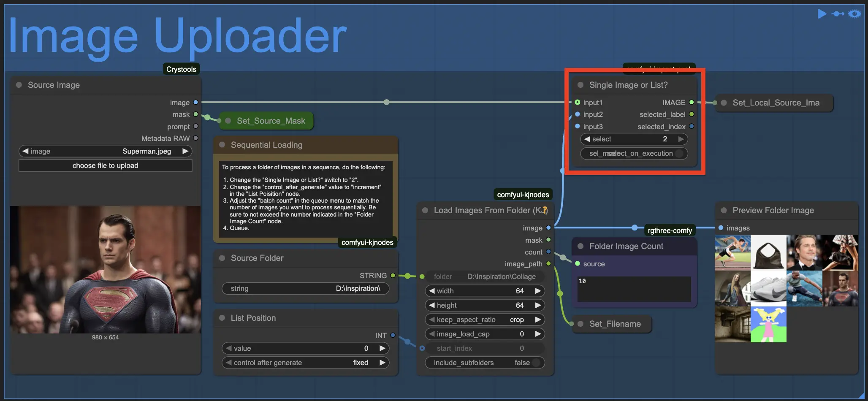Click the Folder Image Count collapse dot

pyautogui.click(x=580, y=246)
